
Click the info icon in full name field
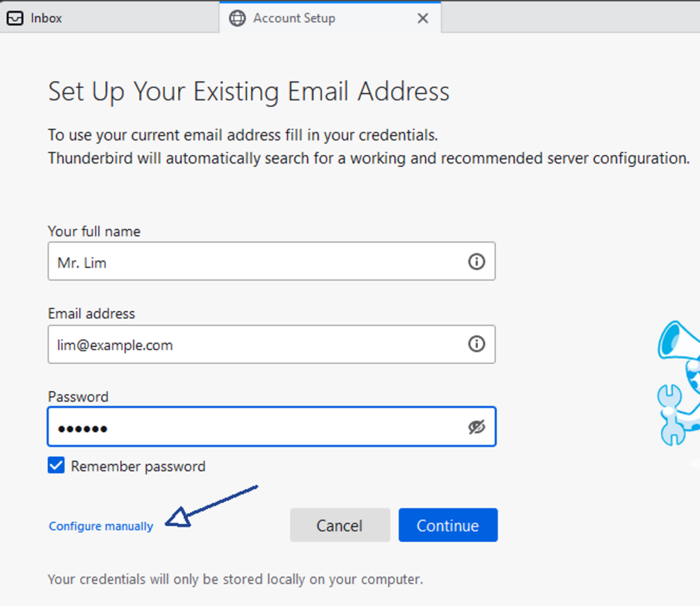(476, 262)
